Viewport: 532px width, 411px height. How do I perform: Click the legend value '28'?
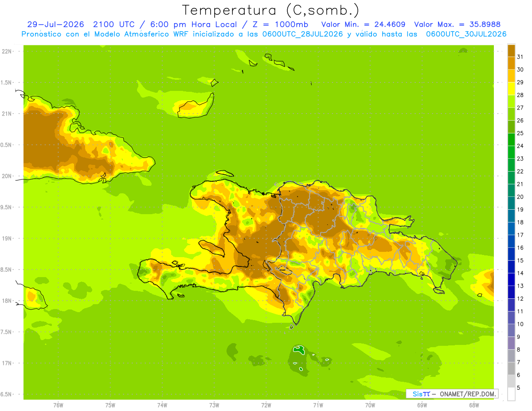point(520,95)
